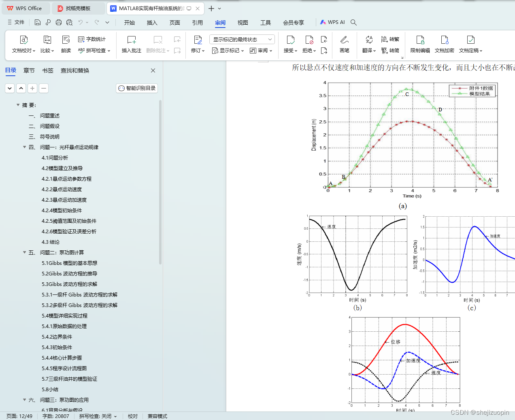Switch to the 引用 ribbon tab

(x=198, y=23)
